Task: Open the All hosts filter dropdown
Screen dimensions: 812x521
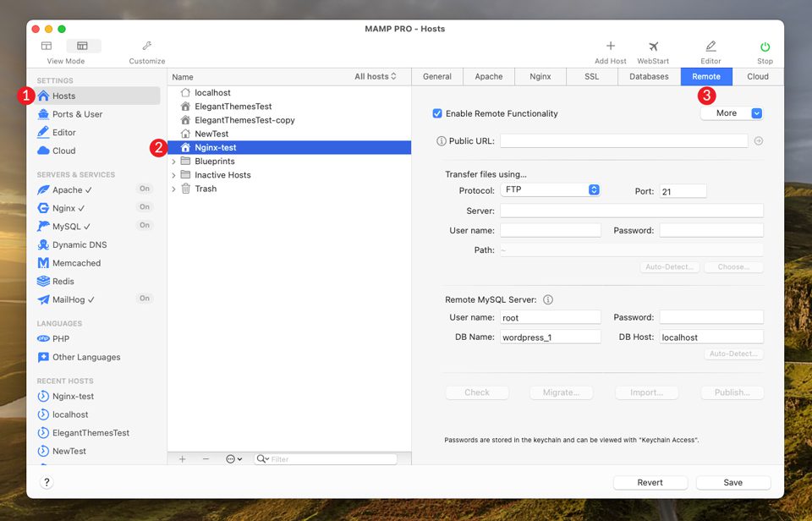Action: tap(376, 77)
